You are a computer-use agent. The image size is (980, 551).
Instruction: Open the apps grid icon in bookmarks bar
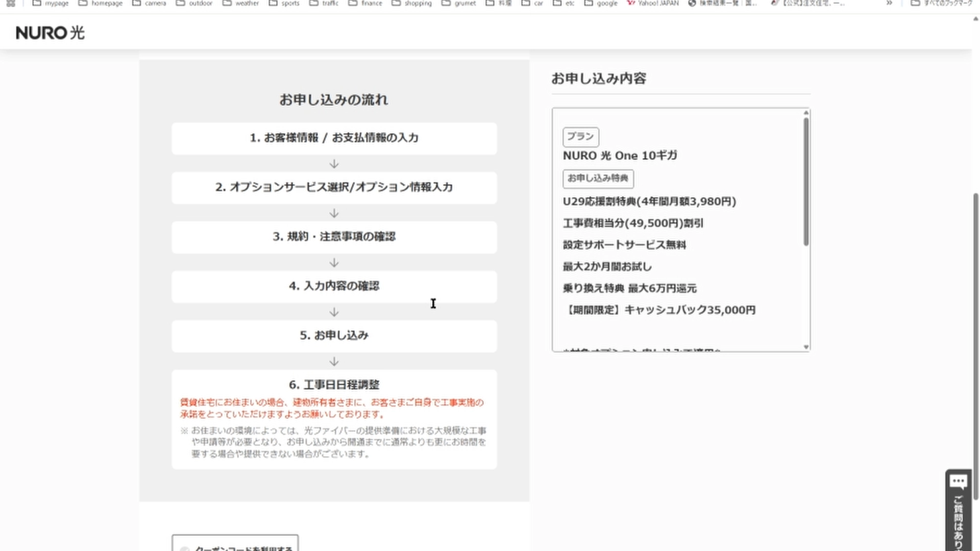coord(10,3)
